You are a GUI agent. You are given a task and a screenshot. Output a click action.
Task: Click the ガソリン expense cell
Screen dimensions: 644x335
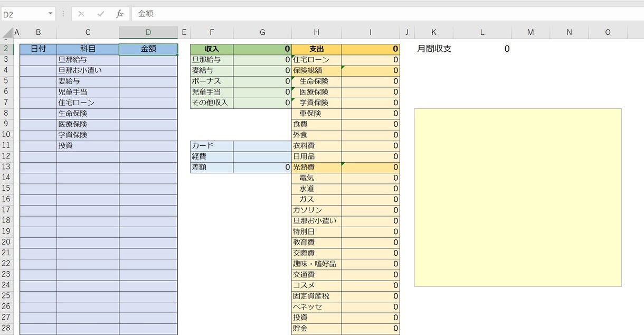(x=316, y=210)
